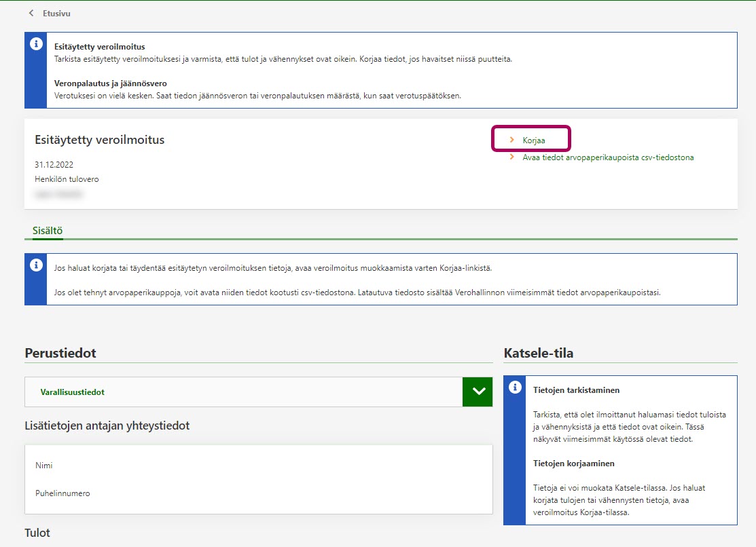Image resolution: width=756 pixels, height=547 pixels.
Task: Click the Tietojen korjaaminen subheading
Action: [574, 464]
